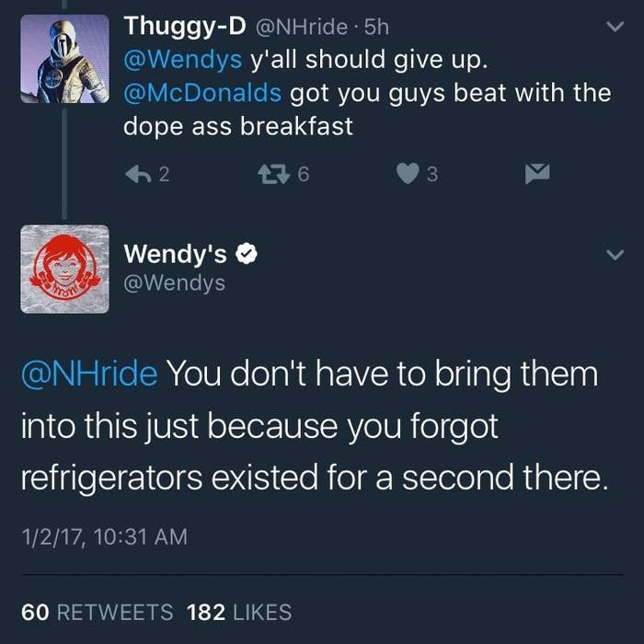Screen dimensions: 644x644
Task: Open Wendy's logo profile picture
Action: (x=65, y=269)
